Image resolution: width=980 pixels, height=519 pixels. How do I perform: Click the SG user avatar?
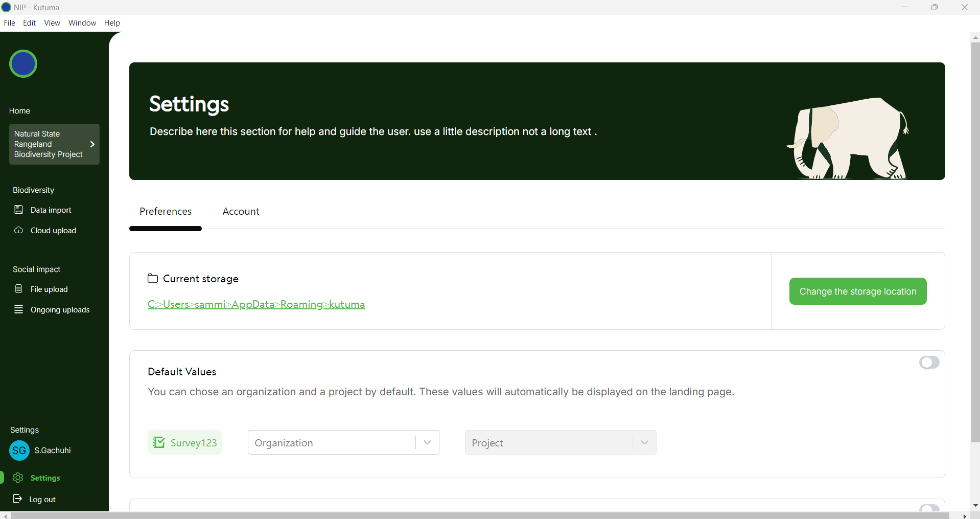[x=19, y=450]
